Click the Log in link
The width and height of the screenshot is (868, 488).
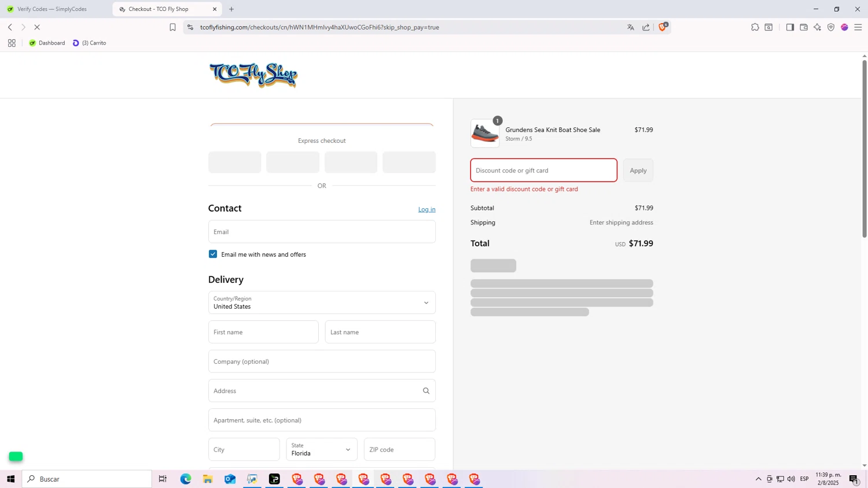pos(427,209)
